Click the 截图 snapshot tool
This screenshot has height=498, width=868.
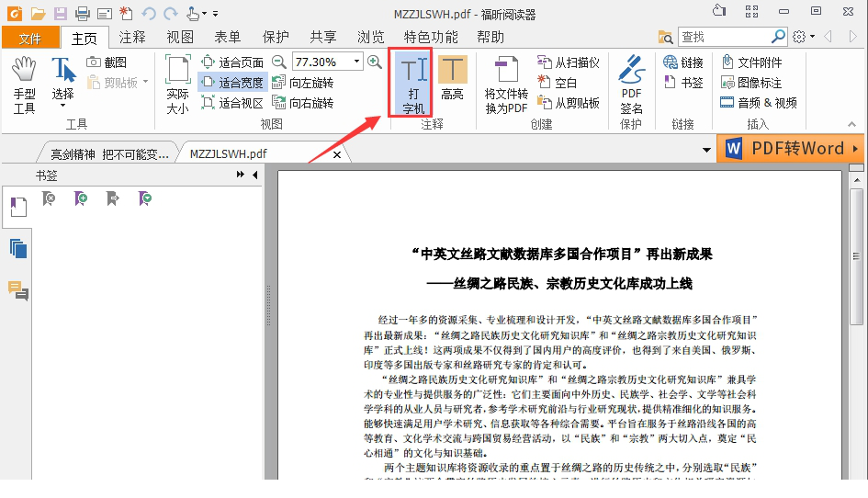point(107,62)
